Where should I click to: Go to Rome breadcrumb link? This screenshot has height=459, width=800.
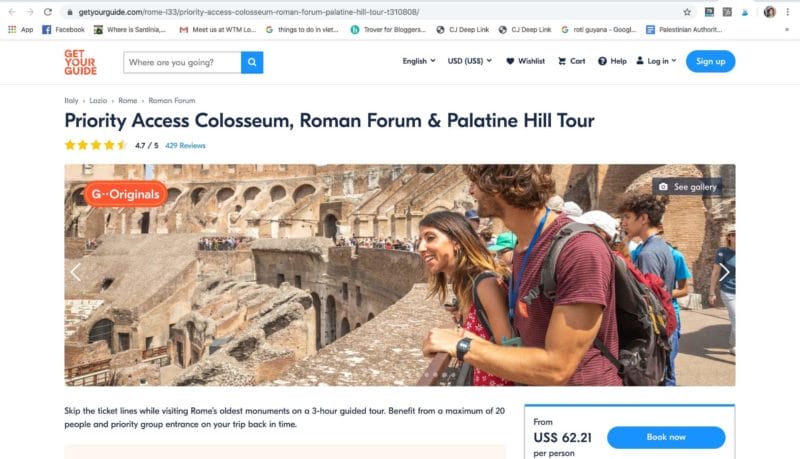click(128, 100)
